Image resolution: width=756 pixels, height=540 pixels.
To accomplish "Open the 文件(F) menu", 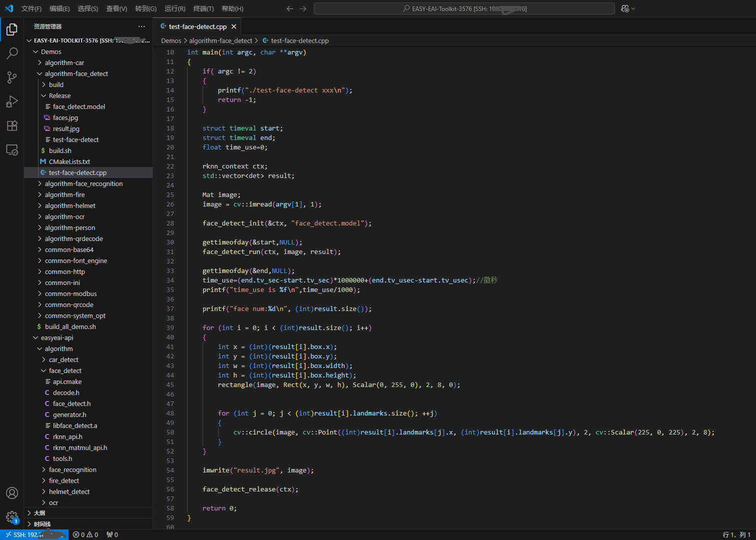I will (32, 8).
